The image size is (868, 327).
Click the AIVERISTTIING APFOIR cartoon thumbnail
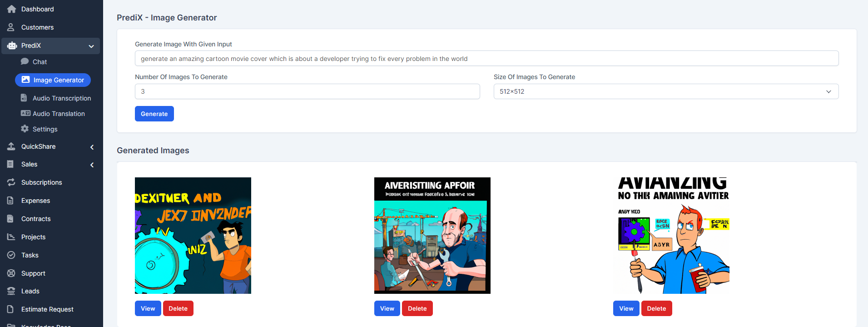coord(432,236)
